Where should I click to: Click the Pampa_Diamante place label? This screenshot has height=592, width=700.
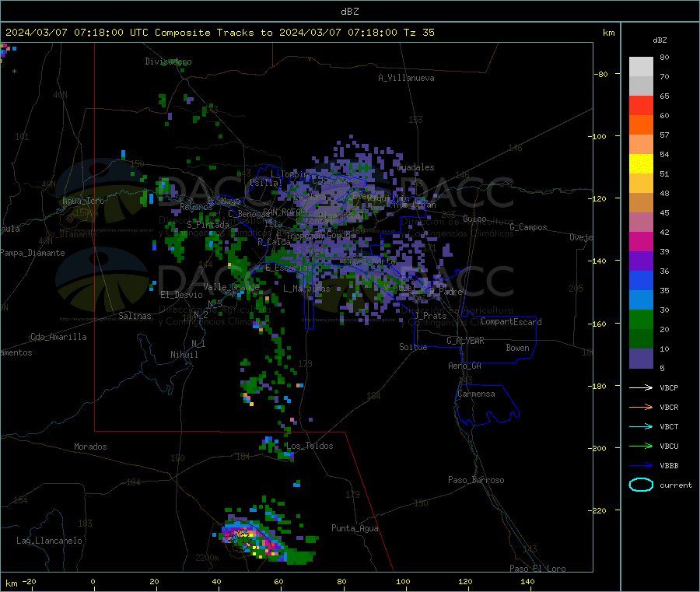coord(33,253)
